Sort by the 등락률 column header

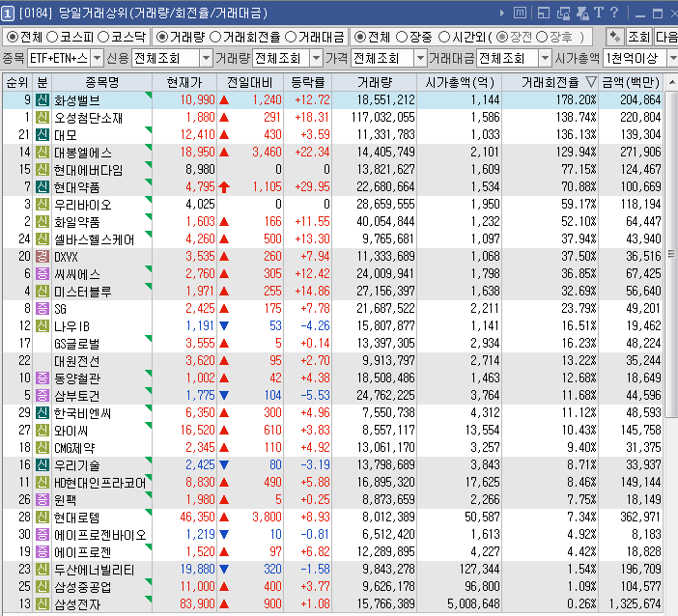(x=307, y=82)
